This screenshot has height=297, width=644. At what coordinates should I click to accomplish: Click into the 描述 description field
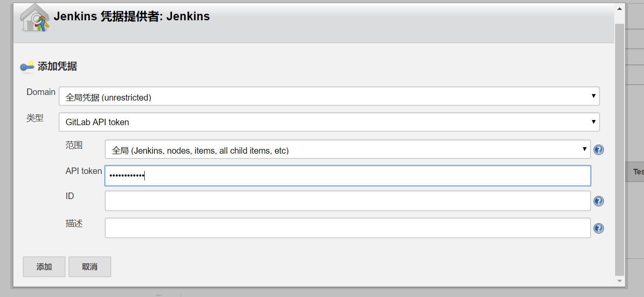pyautogui.click(x=347, y=228)
